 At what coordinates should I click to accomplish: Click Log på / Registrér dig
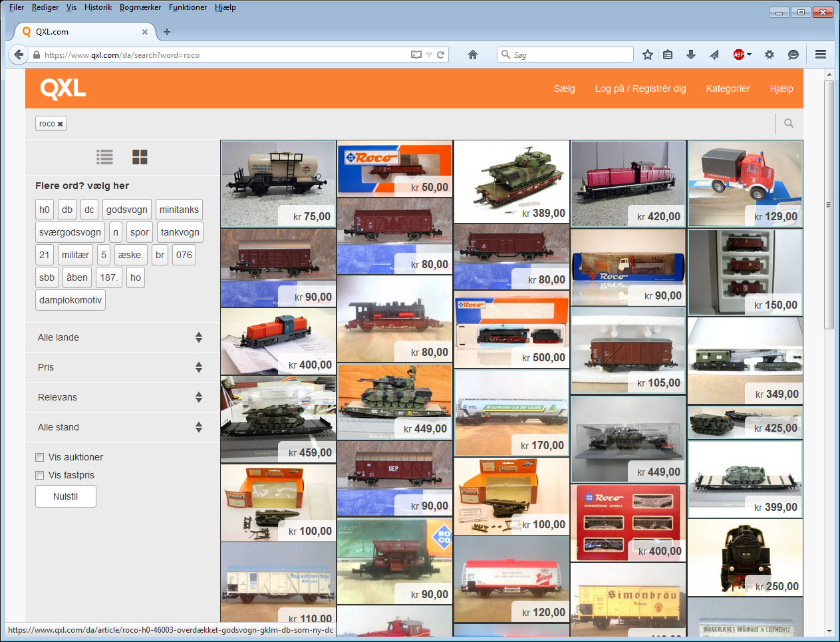click(x=640, y=88)
